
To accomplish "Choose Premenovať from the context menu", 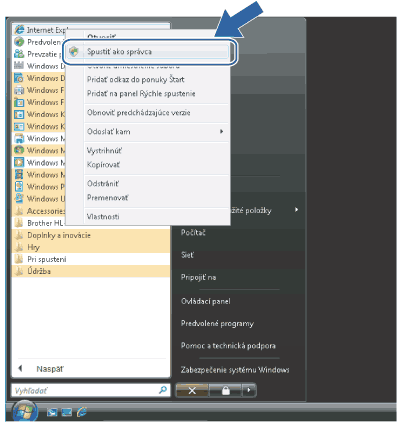I will 107,198.
